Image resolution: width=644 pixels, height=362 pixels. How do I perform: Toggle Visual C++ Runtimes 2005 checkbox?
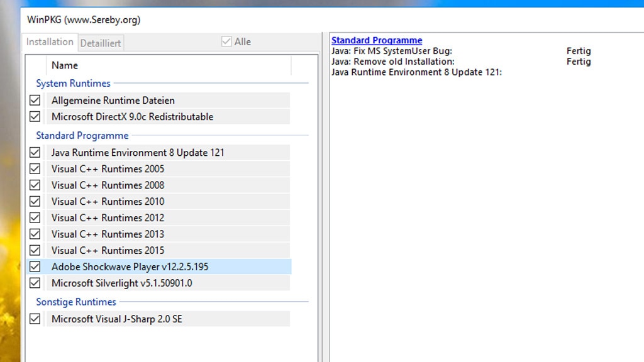click(35, 168)
